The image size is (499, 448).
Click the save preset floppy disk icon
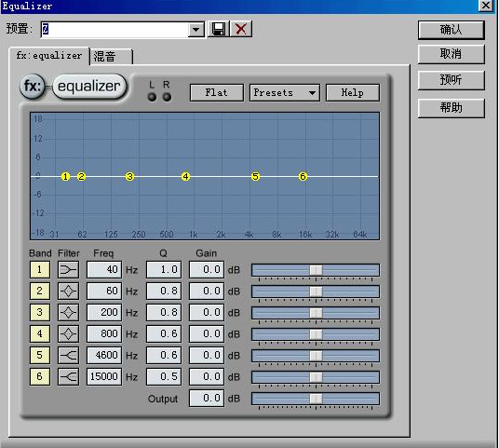(218, 29)
